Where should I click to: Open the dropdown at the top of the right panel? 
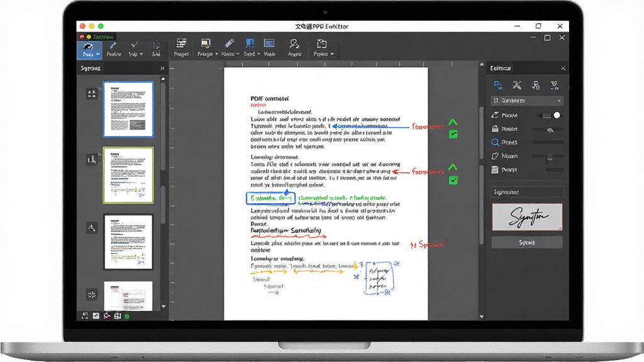527,101
